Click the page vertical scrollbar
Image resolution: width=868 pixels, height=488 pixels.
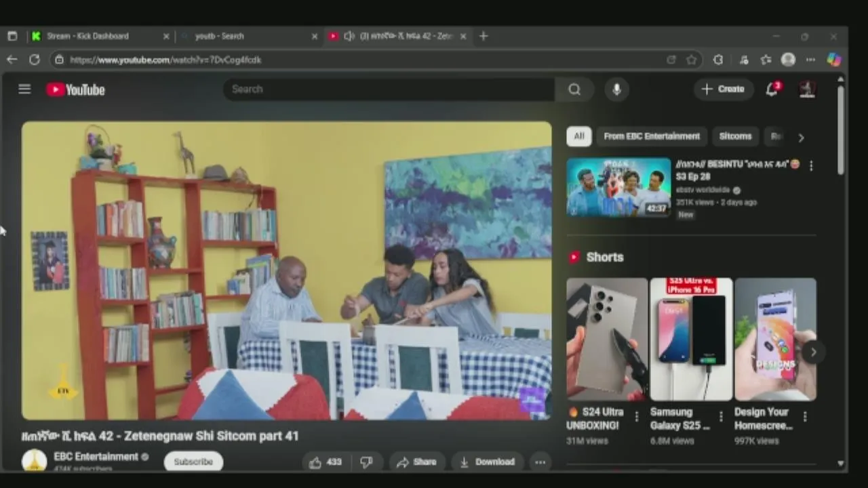(x=841, y=129)
